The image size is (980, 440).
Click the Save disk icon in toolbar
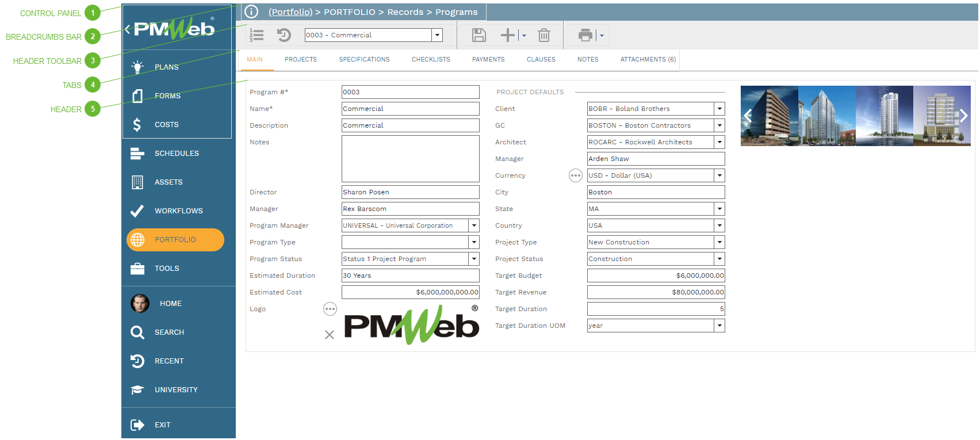(478, 36)
